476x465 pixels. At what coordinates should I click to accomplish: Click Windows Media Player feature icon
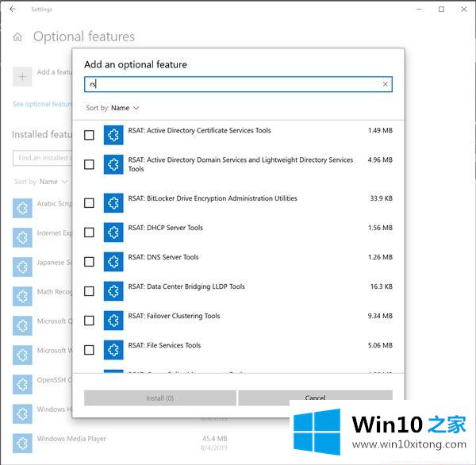22,444
